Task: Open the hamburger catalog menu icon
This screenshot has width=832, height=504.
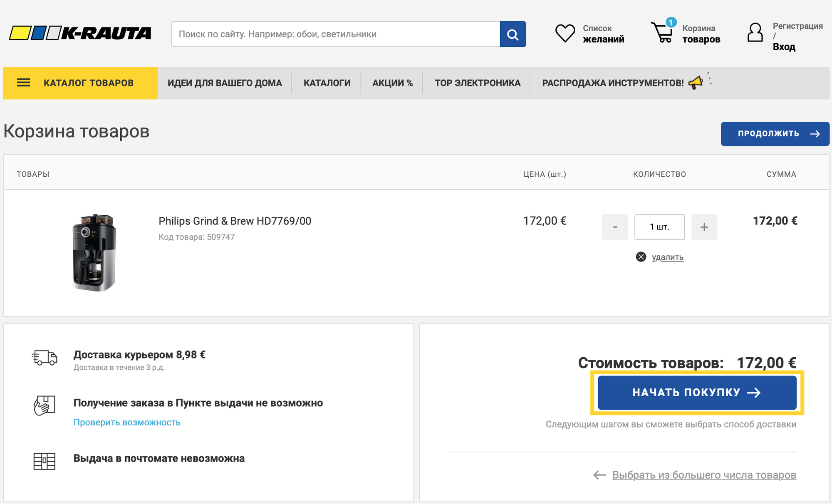Action: pyautogui.click(x=23, y=83)
